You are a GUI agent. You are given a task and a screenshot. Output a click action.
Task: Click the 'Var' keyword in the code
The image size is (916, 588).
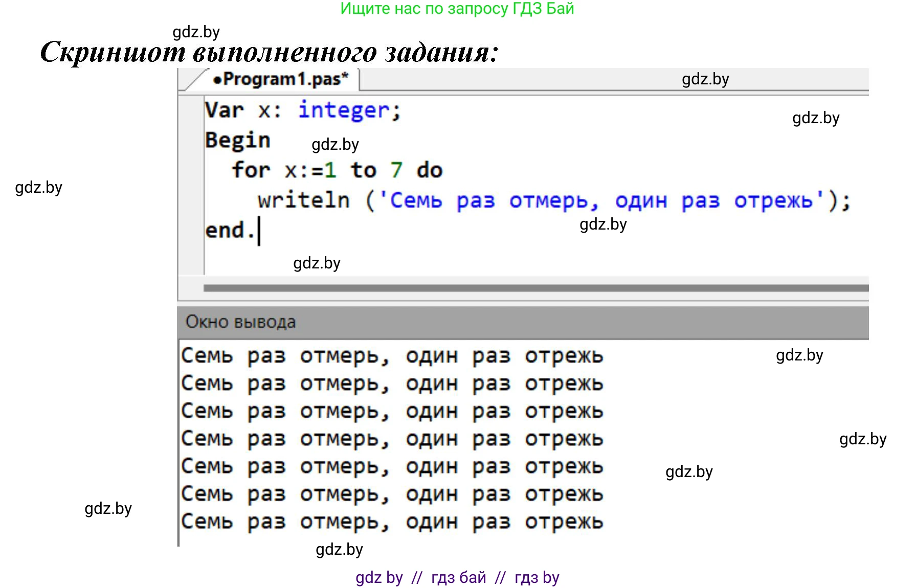point(224,110)
